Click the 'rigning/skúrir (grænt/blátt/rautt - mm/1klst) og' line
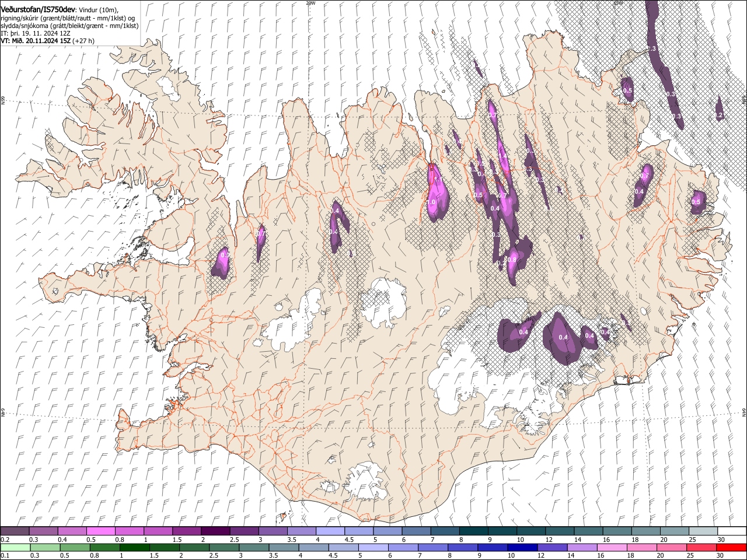Screen dimensions: 747x560 pyautogui.click(x=68, y=18)
